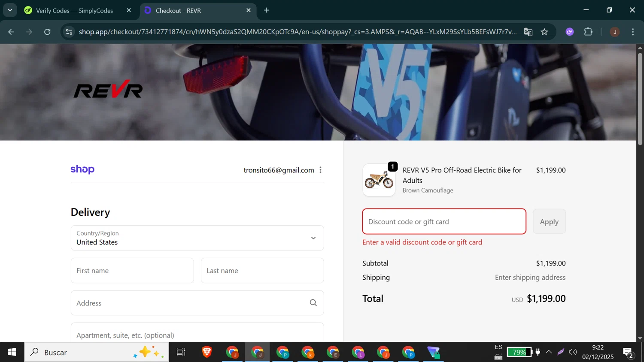Reload the current page
The image size is (644, 362).
tap(48, 32)
